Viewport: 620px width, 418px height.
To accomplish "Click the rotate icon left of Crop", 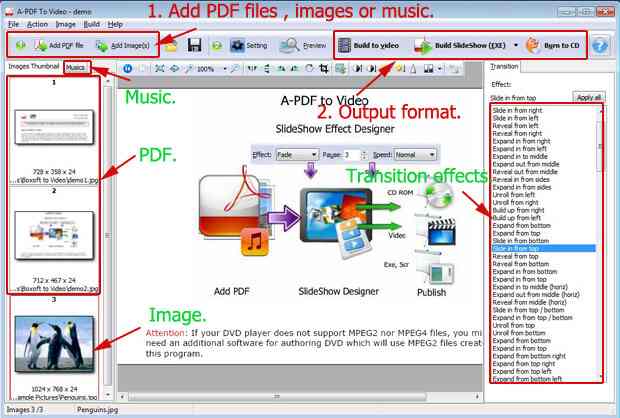I will pyautogui.click(x=309, y=69).
